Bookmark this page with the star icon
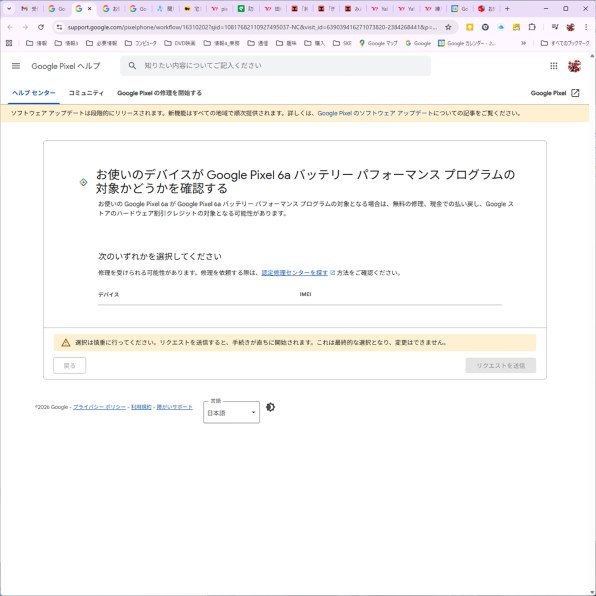This screenshot has height=596, width=596. coord(448,27)
